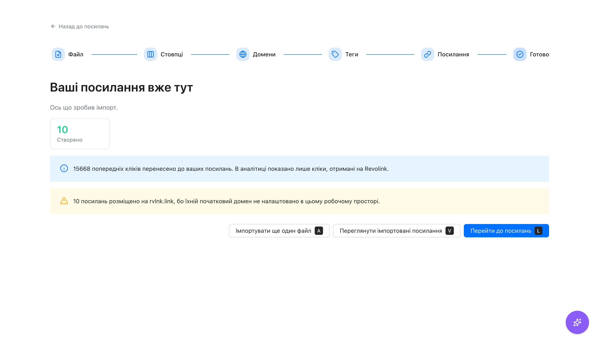Click the A shortcut key badge

click(x=319, y=231)
